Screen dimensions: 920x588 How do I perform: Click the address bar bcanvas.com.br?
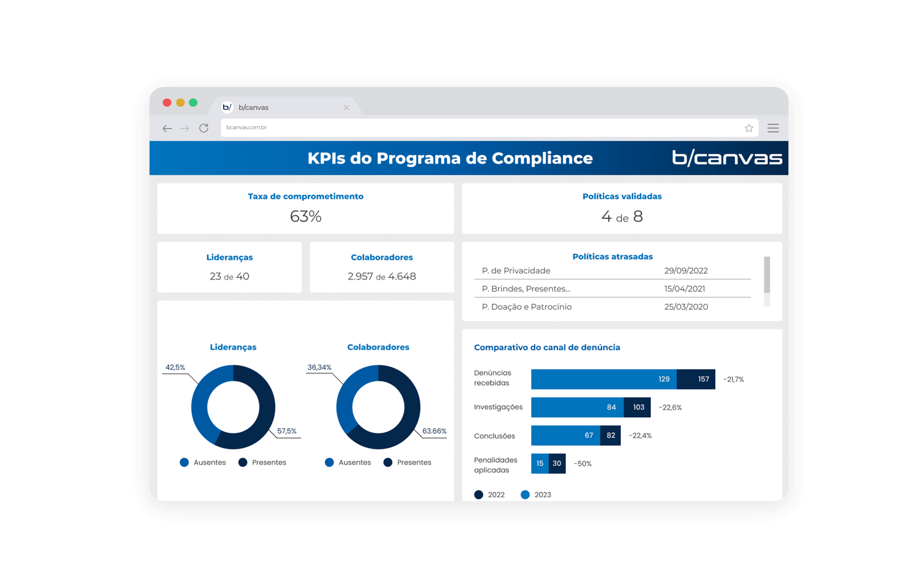[489, 128]
